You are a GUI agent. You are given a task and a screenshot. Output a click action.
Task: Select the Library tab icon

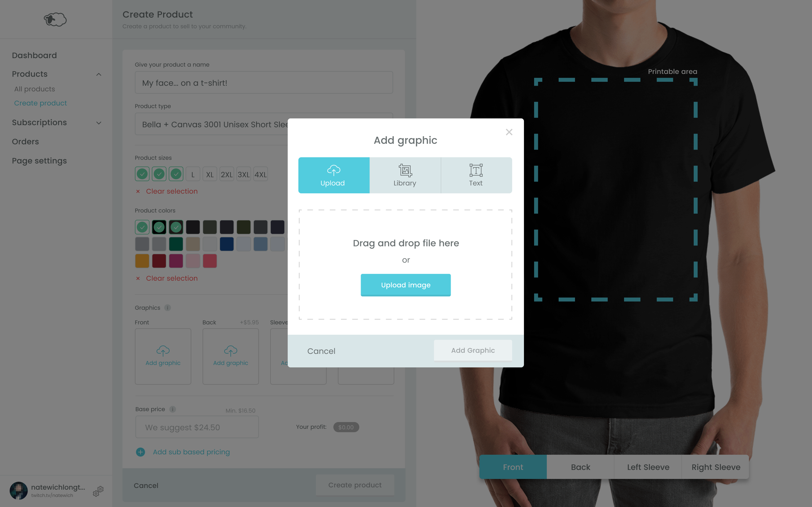click(405, 170)
